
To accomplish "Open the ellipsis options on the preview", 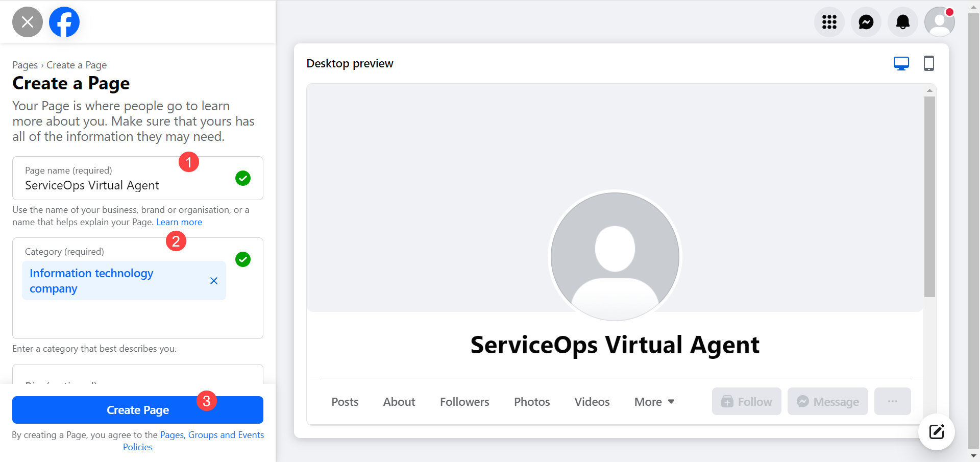I will (x=892, y=401).
